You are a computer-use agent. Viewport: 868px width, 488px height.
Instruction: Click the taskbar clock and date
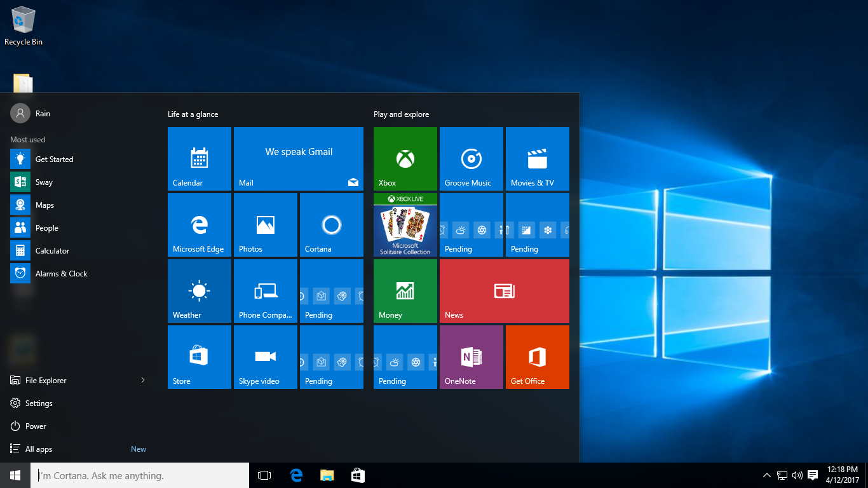click(x=843, y=475)
